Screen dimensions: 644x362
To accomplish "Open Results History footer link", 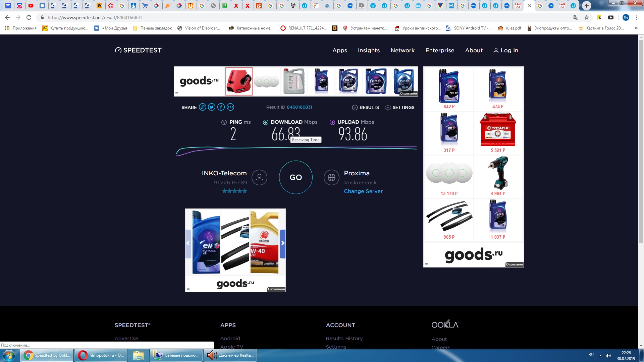I will (344, 339).
